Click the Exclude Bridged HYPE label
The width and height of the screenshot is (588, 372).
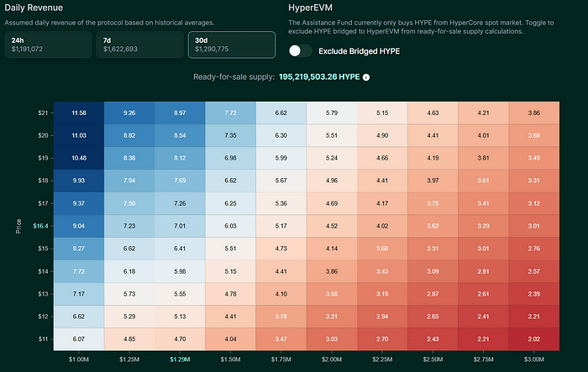359,51
